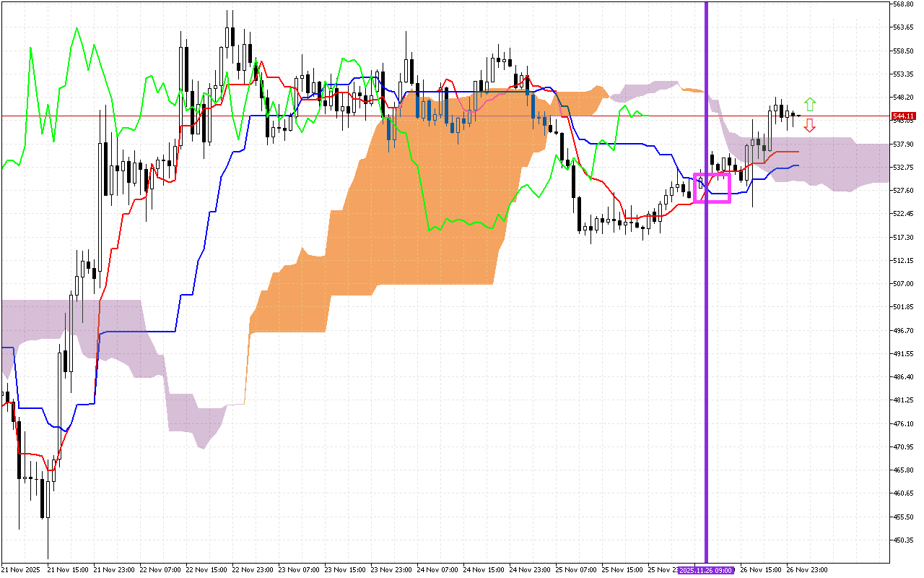Select the magenta rectangle on the chart
The width and height of the screenshot is (924, 578).
click(712, 188)
